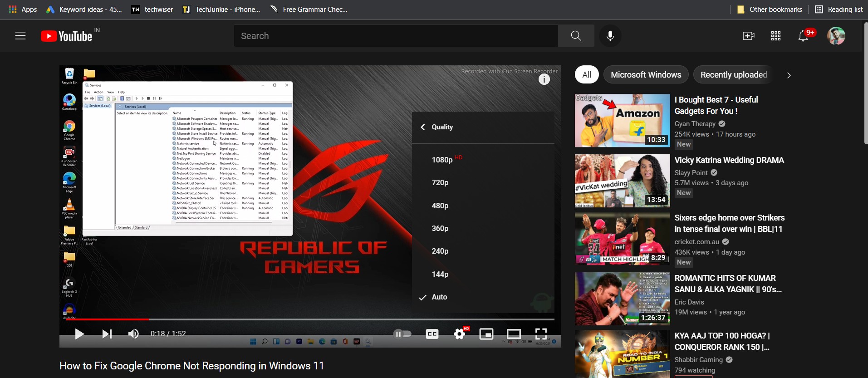Viewport: 868px width, 378px height.
Task: Open the YouTube hamburger guide menu
Action: pyautogui.click(x=20, y=36)
